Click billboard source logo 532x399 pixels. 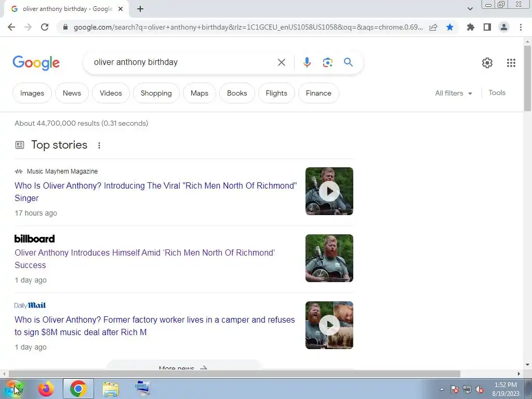tap(34, 238)
